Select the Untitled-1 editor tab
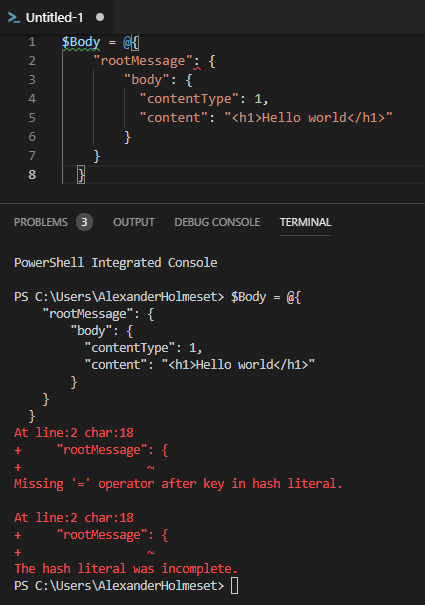425x605 pixels. coord(56,17)
